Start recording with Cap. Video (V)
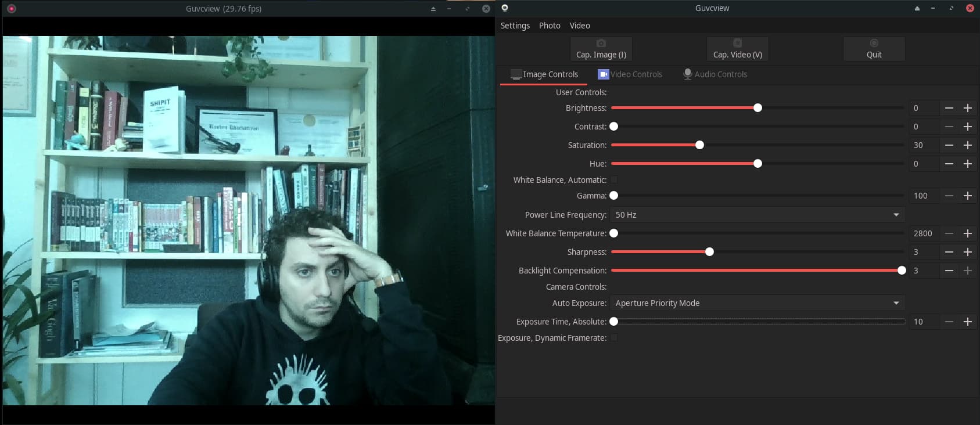This screenshot has height=425, width=980. [738, 49]
